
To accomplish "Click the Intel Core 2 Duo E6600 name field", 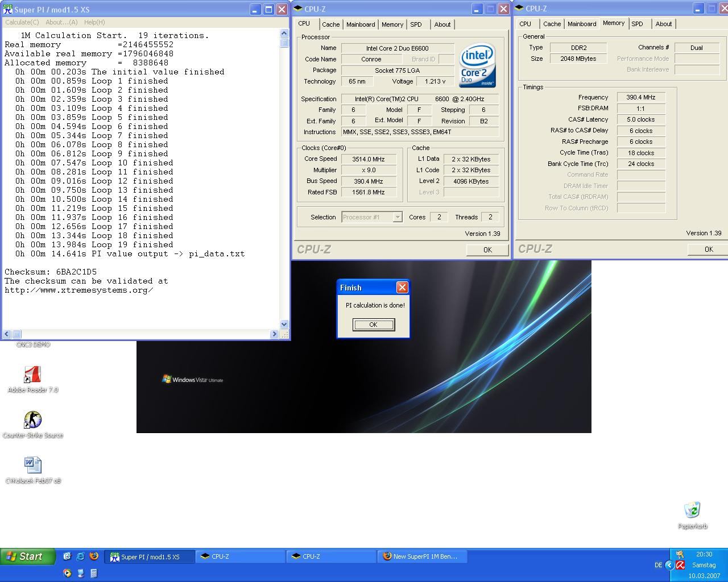I will [x=398, y=48].
